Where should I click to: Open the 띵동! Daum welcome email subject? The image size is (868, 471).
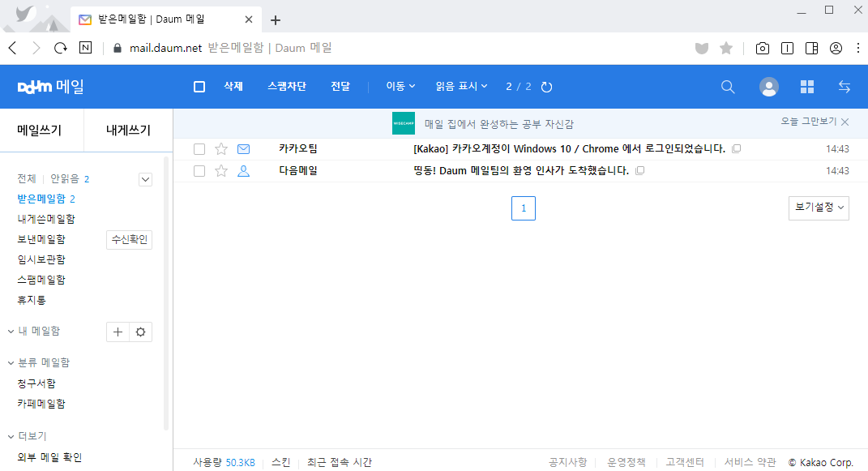tap(521, 170)
